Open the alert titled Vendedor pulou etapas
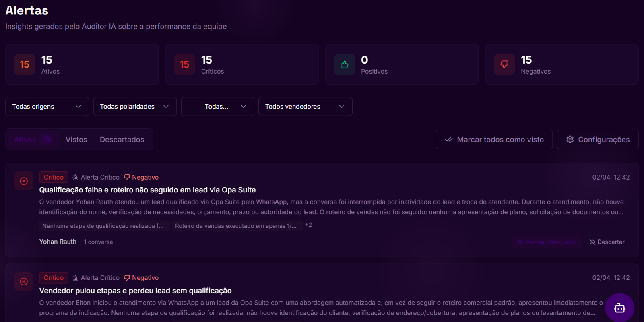Screen dimensions: 644x322 coord(135,291)
